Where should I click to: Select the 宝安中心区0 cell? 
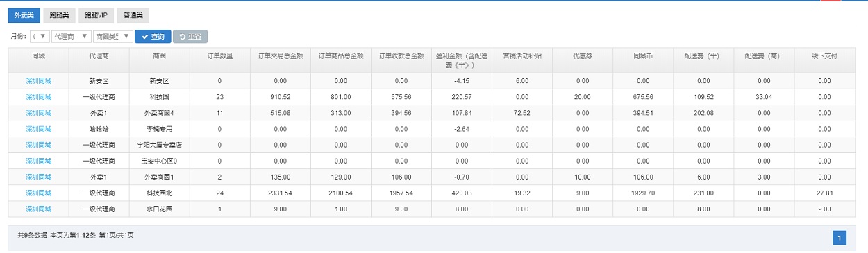tap(159, 161)
